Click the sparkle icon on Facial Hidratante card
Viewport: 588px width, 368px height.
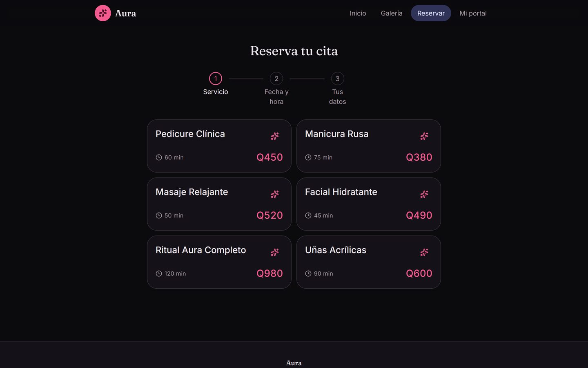(x=424, y=194)
